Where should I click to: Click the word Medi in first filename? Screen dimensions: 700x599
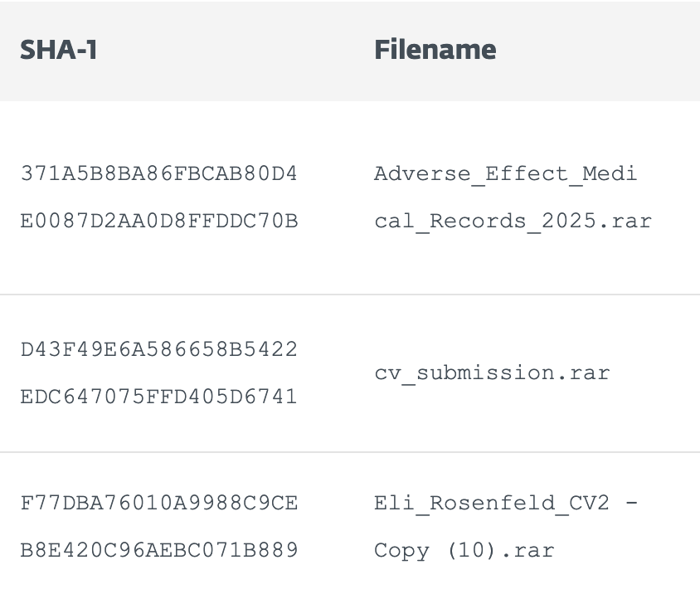tap(610, 174)
